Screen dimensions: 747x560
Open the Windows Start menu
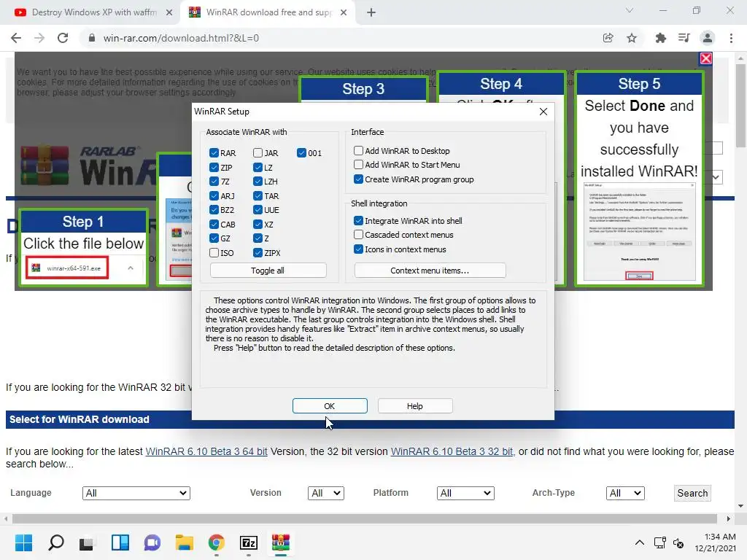23,542
